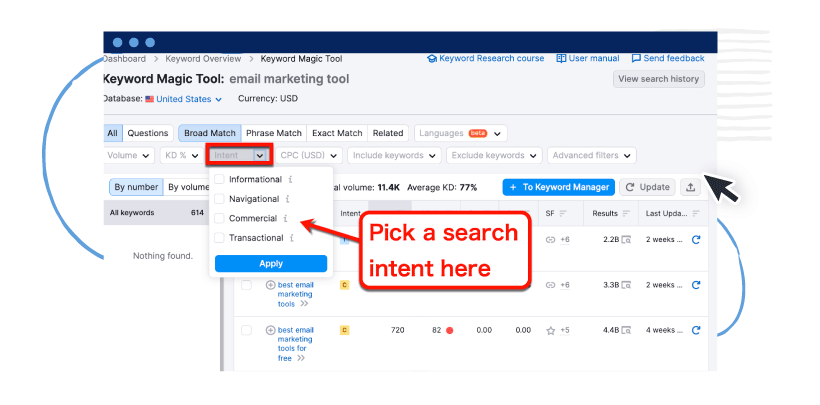Click the Results column sort icon
This screenshot has height=405, width=820.
[x=626, y=213]
